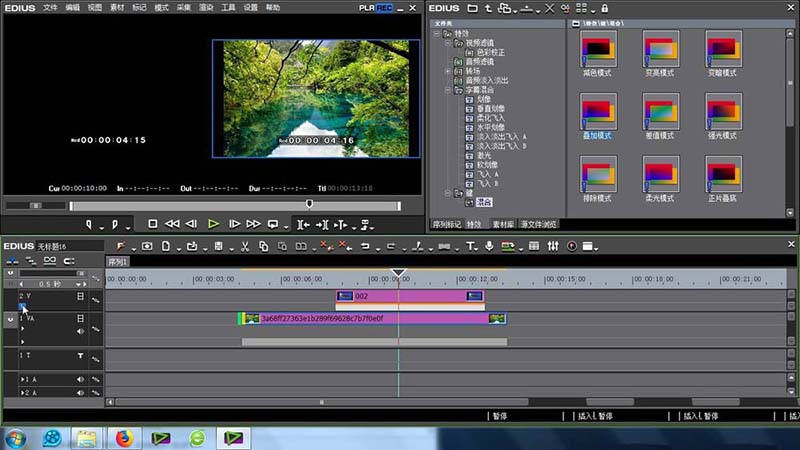Collapse the 字幕混合 folder in effects tree
The height and width of the screenshot is (450, 800).
(x=449, y=89)
